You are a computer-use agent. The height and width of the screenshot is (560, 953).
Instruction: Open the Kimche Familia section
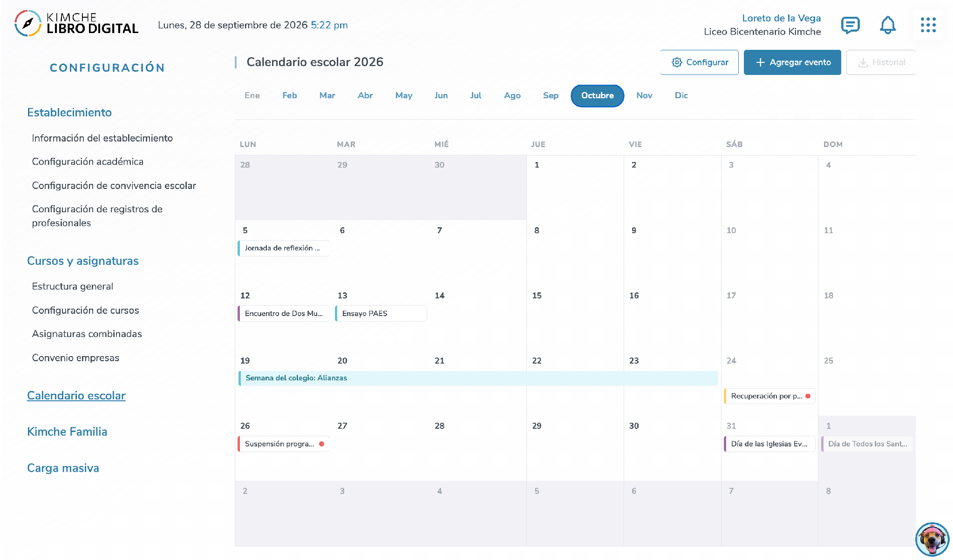pyautogui.click(x=67, y=432)
